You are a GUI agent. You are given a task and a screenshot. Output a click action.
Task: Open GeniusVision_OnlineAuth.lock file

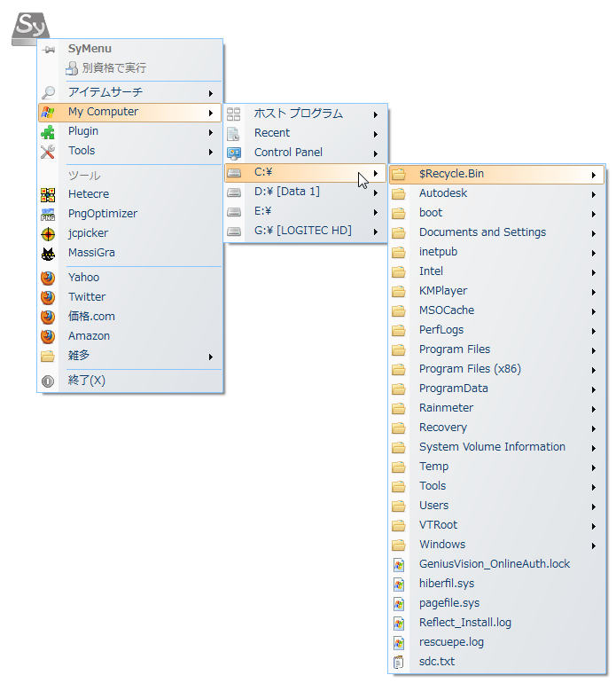496,564
